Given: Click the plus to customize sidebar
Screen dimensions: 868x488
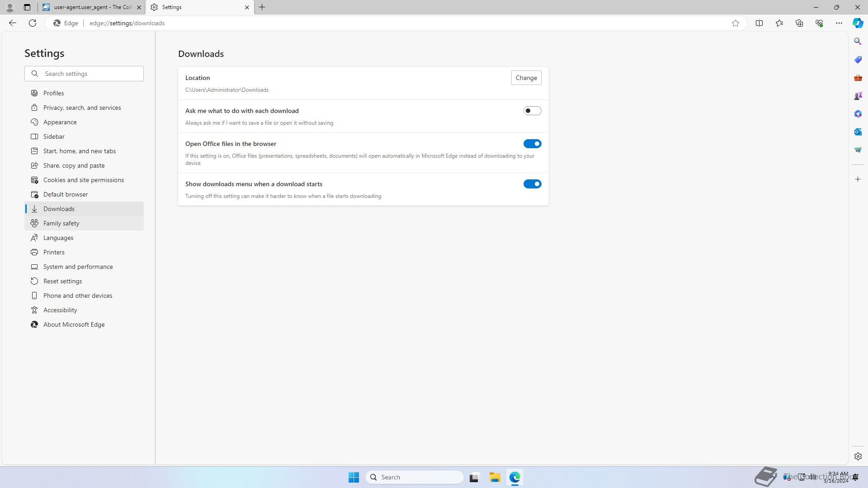Looking at the screenshot, I should pos(858,179).
